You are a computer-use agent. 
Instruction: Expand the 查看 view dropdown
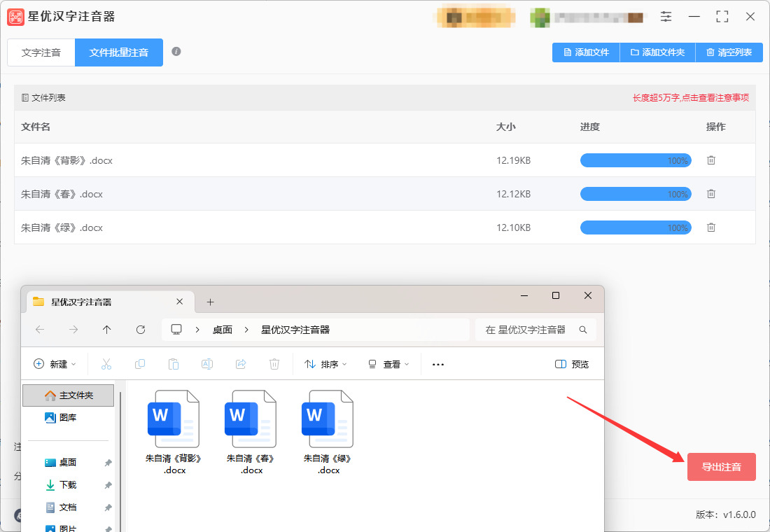(388, 364)
